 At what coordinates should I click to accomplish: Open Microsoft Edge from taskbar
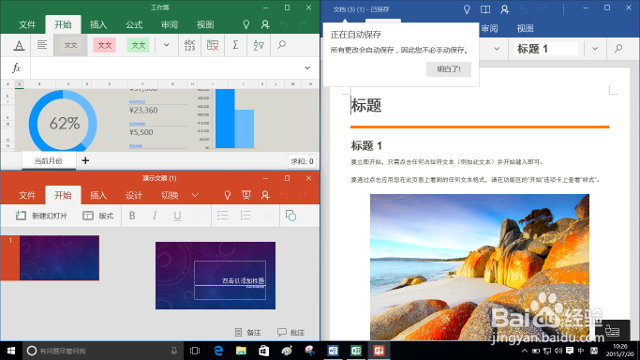pyautogui.click(x=218, y=351)
